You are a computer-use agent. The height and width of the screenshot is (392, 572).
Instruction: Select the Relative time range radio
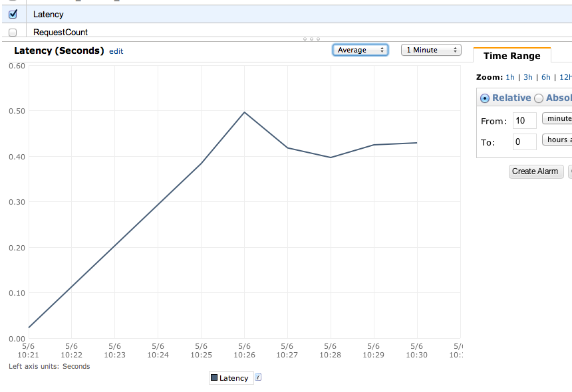[484, 98]
